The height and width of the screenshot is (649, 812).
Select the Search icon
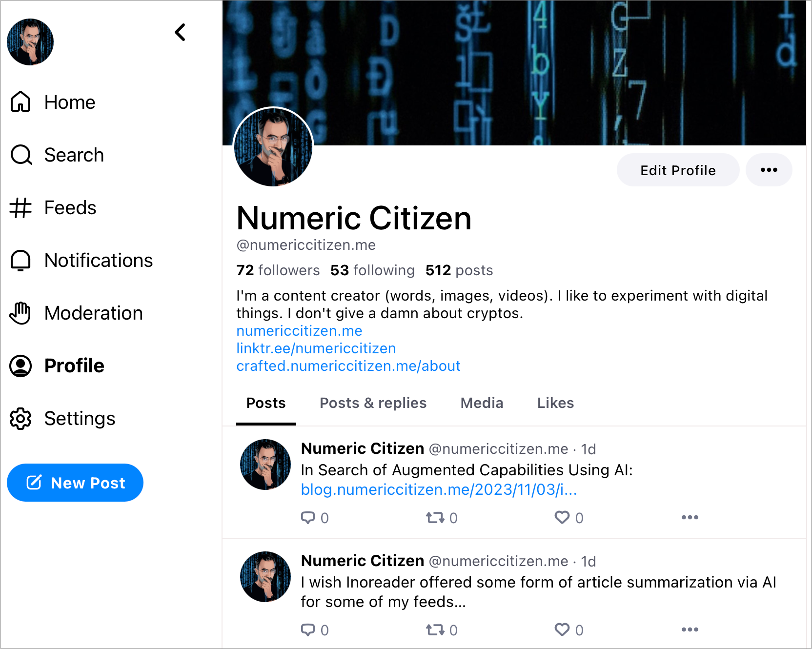20,155
